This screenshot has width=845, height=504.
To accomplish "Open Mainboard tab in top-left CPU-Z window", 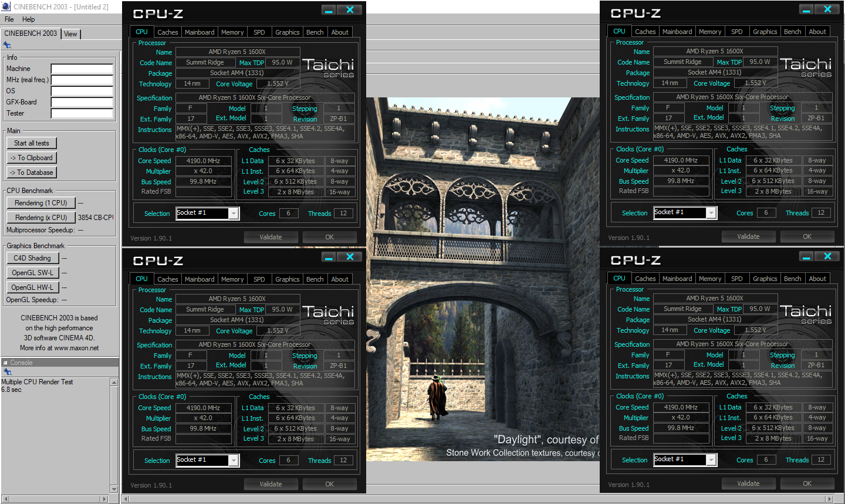I will (200, 32).
